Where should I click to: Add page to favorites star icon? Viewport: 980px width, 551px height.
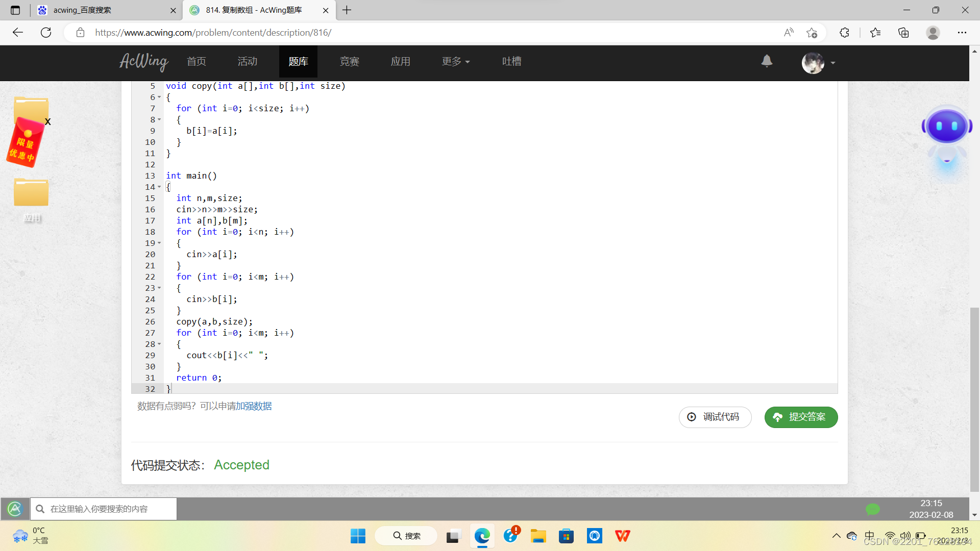coord(812,33)
